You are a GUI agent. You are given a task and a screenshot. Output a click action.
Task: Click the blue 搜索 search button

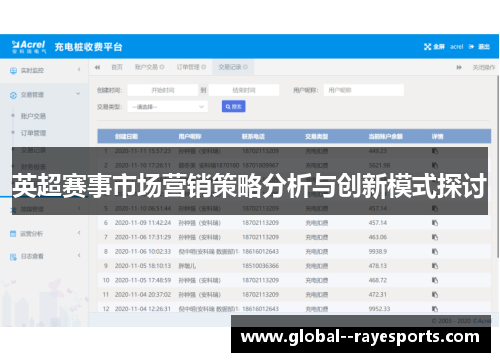point(234,107)
